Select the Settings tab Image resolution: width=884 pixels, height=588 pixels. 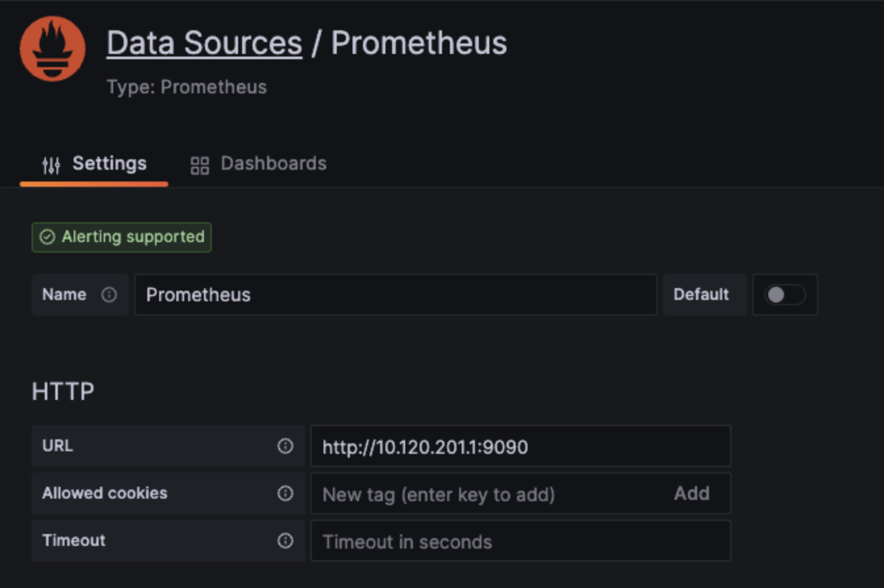click(109, 164)
